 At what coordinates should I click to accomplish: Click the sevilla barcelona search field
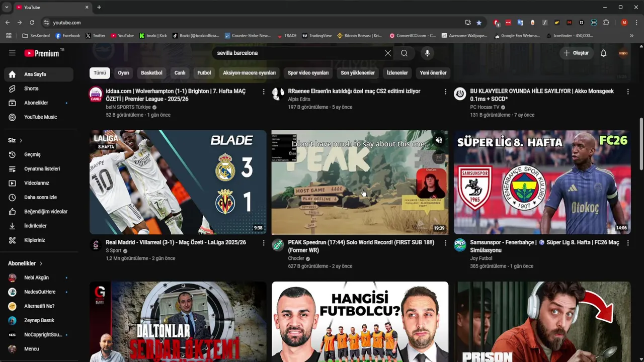pyautogui.click(x=299, y=53)
